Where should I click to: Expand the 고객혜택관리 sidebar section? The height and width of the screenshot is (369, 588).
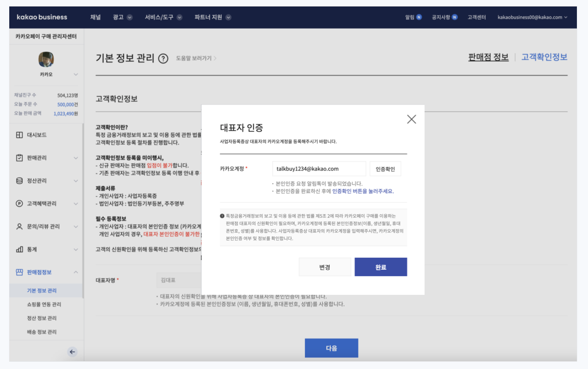click(x=76, y=204)
